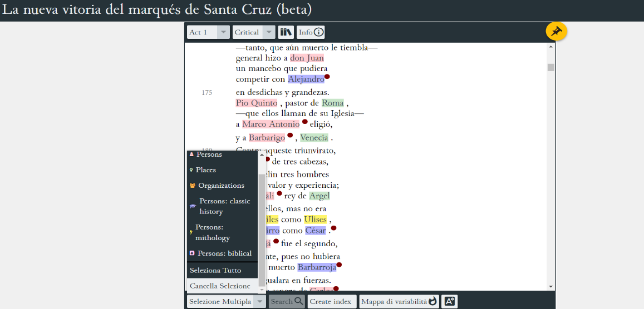
Task: Click the red note marker after Barbarroja
Action: pos(339,265)
